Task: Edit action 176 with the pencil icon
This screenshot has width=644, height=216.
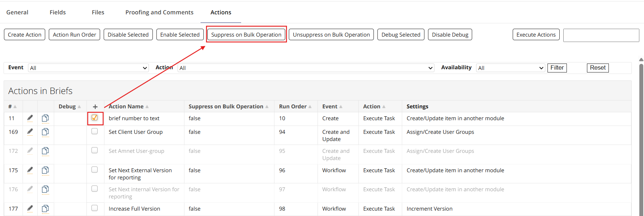Action: point(30,189)
